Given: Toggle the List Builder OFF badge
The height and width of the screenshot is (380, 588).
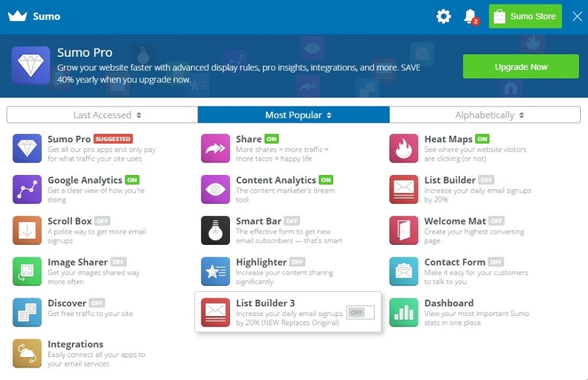Looking at the screenshot, I should [x=486, y=180].
